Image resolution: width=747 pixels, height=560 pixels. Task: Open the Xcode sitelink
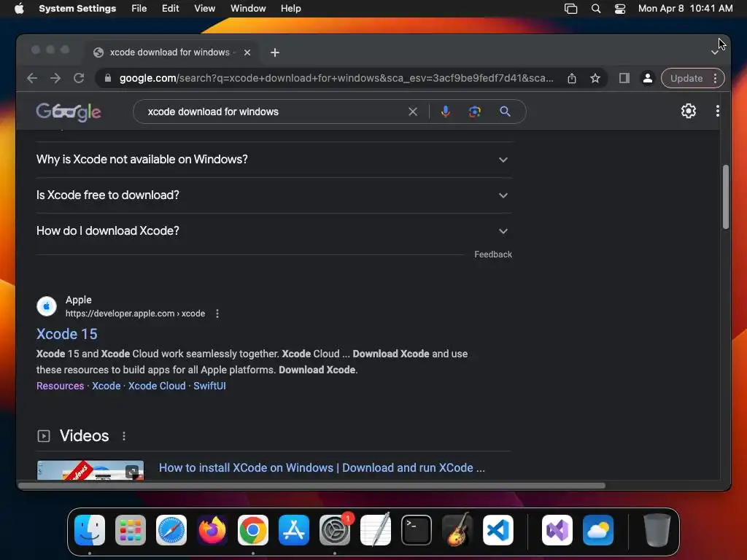107,386
